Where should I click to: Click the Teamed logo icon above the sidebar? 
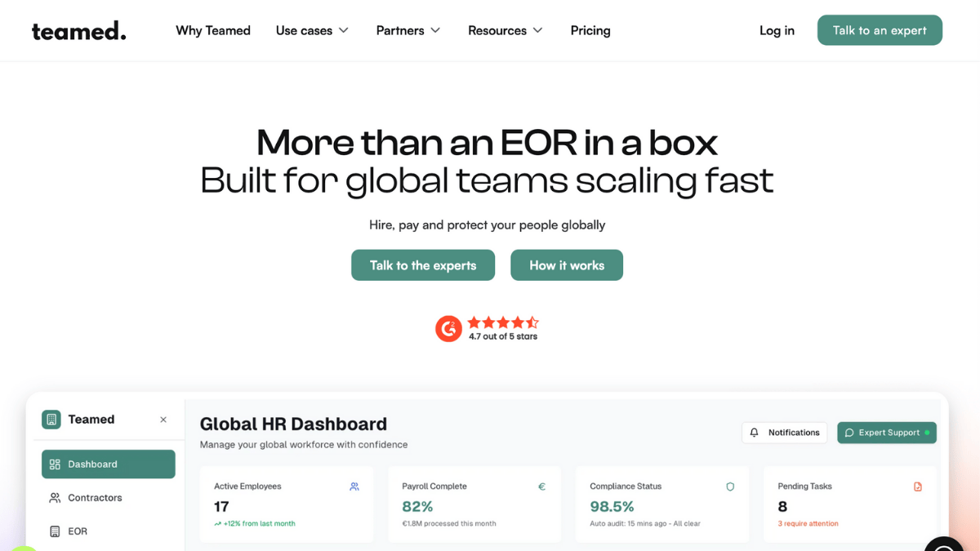51,419
